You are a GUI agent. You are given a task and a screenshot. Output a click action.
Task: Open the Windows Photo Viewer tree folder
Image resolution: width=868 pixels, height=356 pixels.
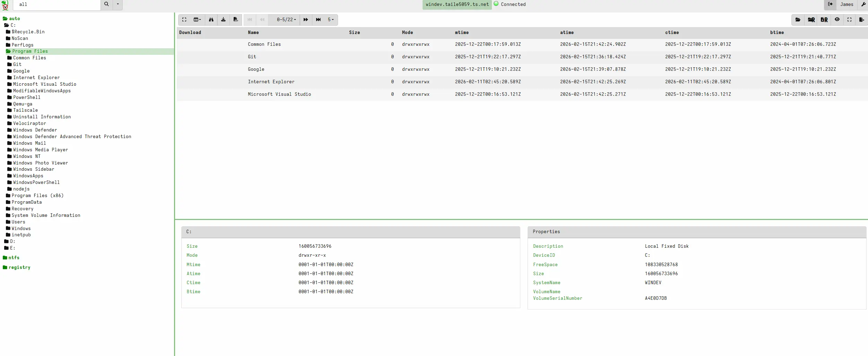point(38,163)
